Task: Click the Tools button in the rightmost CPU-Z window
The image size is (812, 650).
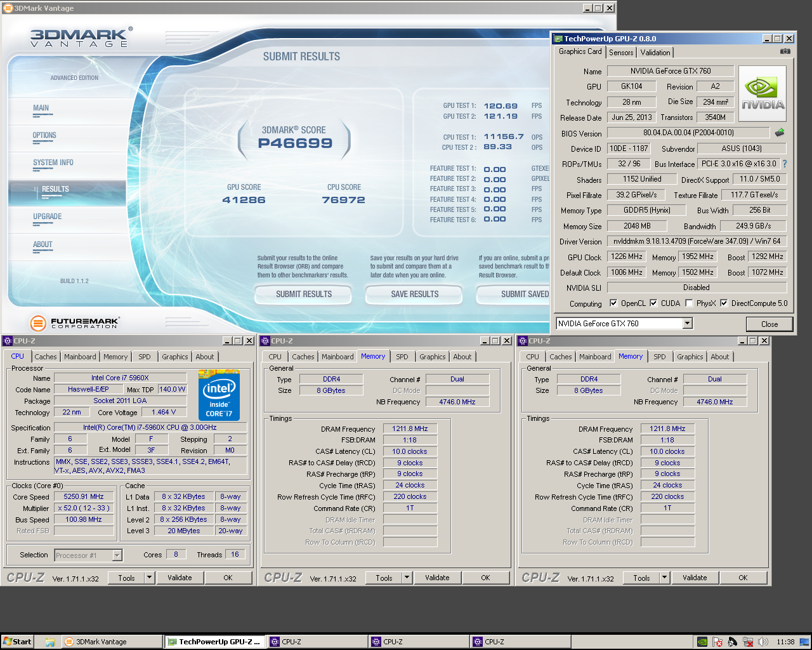Action: [641, 578]
